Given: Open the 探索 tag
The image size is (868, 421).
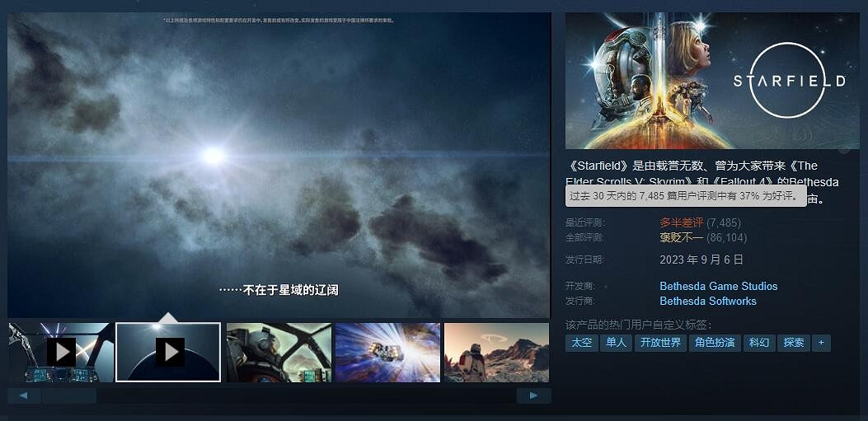Looking at the screenshot, I should pos(793,343).
